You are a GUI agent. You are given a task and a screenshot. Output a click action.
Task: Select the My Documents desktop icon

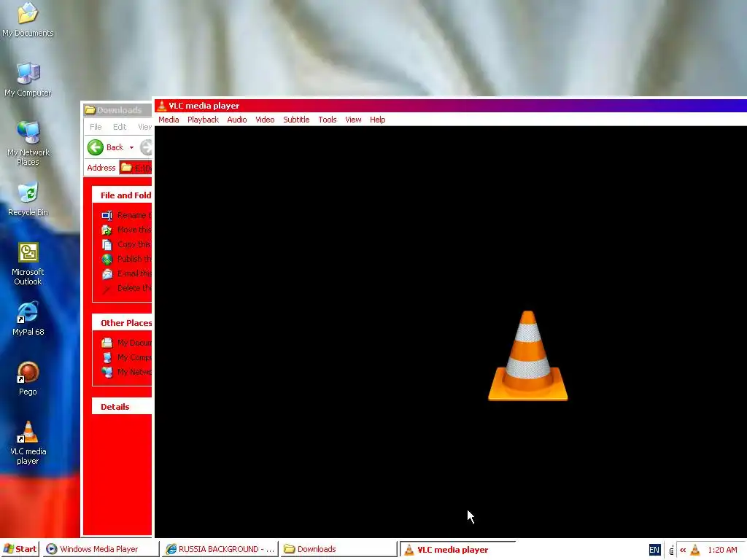tap(28, 20)
